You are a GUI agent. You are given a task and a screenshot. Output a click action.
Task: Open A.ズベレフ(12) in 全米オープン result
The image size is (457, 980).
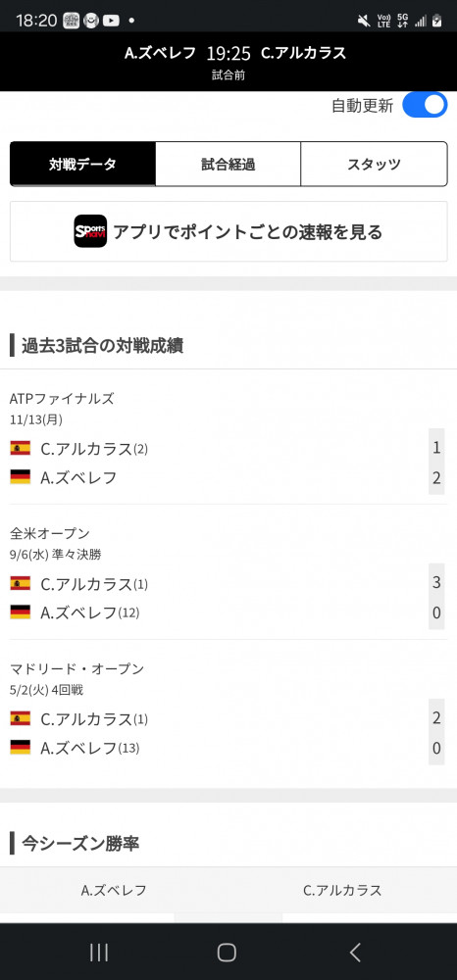click(89, 612)
